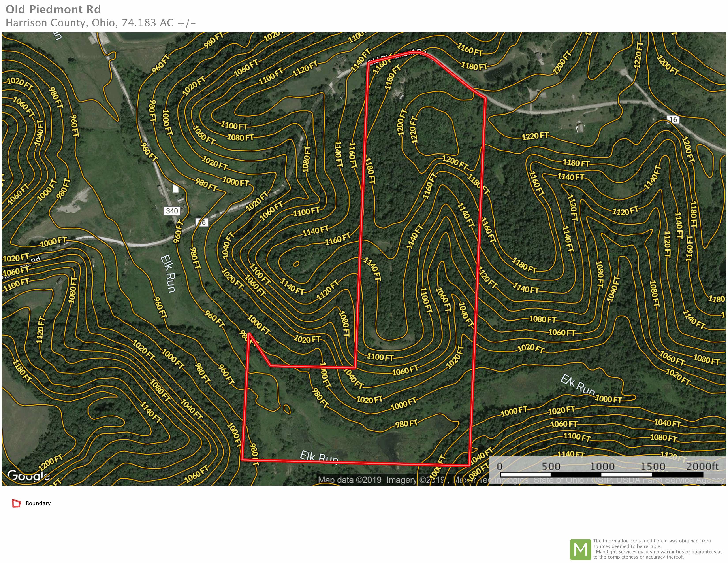Click the Harrison County, Ohio acreage subtitle
This screenshot has height=563, width=728.
(101, 23)
